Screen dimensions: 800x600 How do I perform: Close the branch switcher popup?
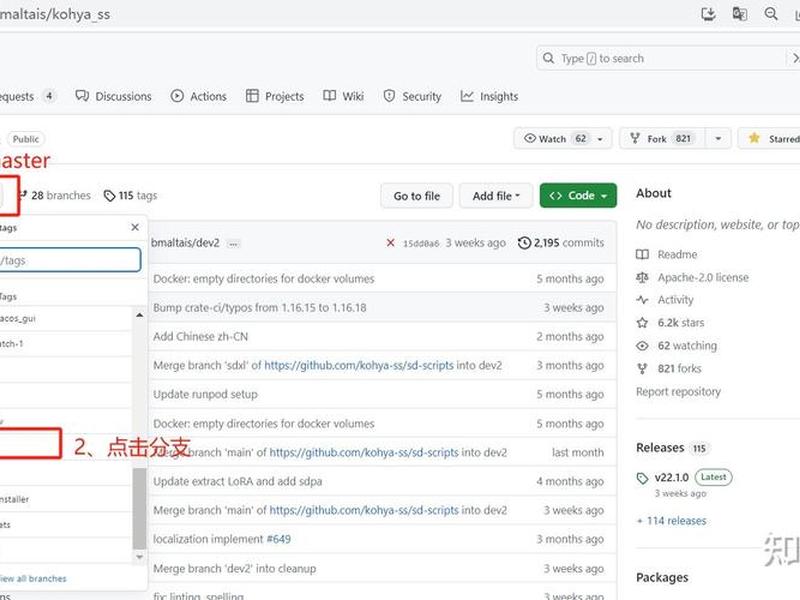(135, 227)
